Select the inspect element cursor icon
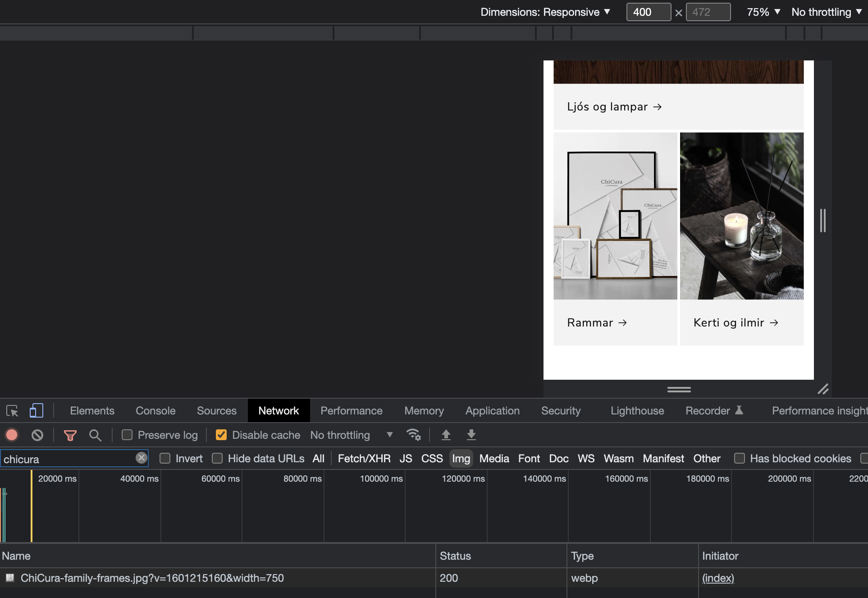The height and width of the screenshot is (598, 868). coord(12,411)
